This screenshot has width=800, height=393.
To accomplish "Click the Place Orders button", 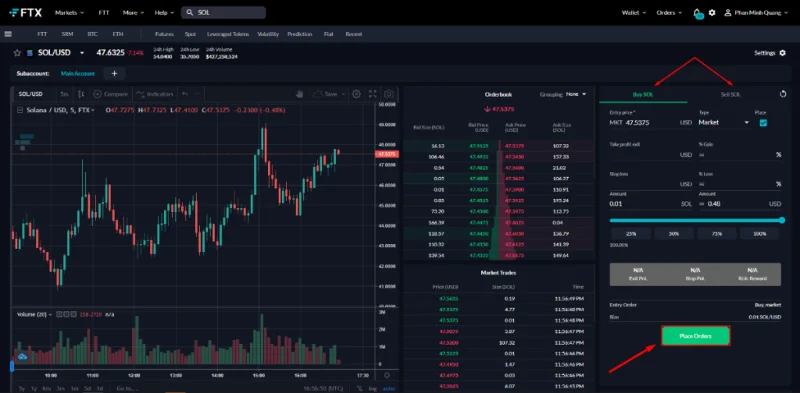I will [x=695, y=336].
